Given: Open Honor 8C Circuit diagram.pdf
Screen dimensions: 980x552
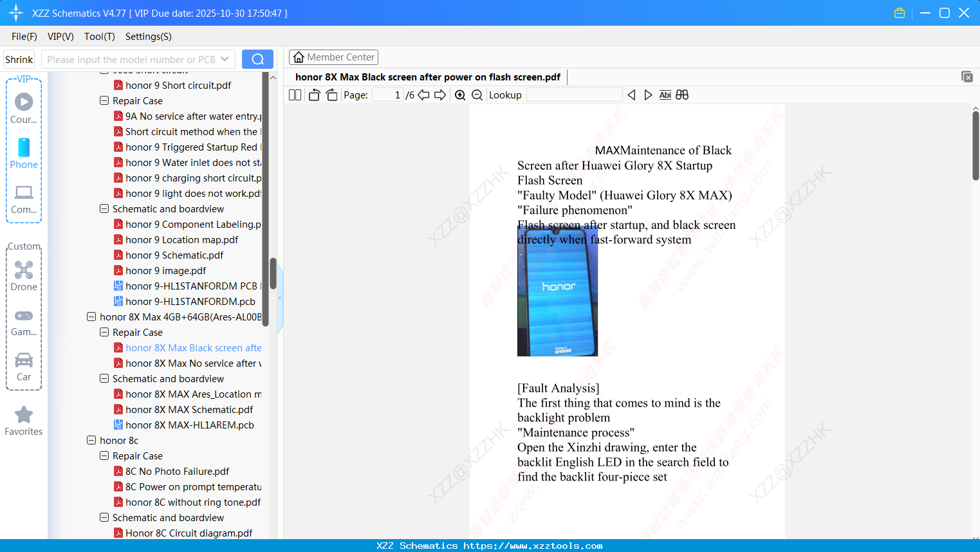Looking at the screenshot, I should 183,533.
